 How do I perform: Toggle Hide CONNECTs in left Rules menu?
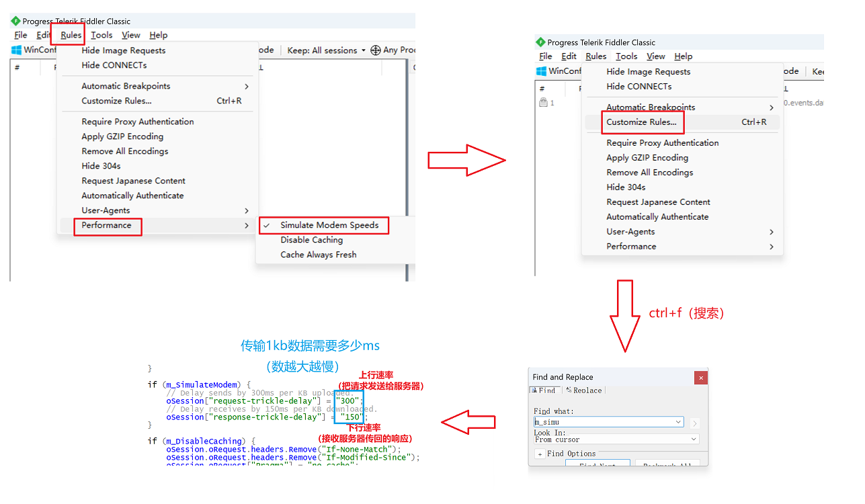point(114,65)
